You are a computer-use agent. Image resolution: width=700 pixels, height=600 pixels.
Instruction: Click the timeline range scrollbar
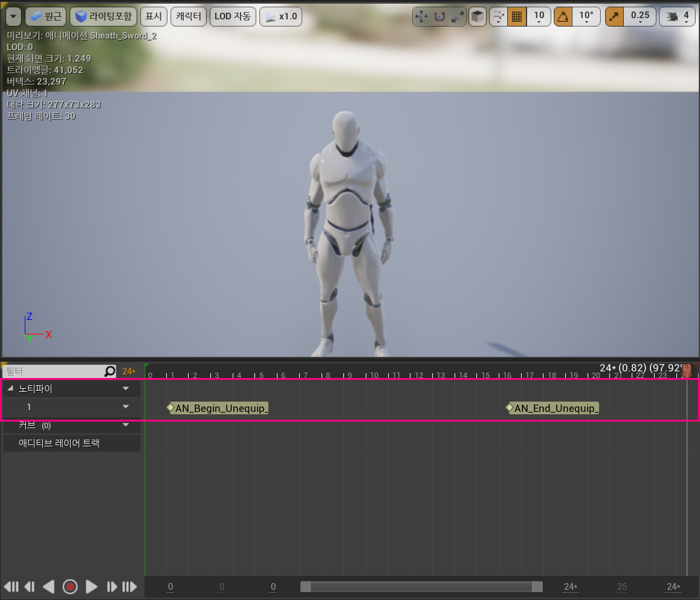coord(421,587)
